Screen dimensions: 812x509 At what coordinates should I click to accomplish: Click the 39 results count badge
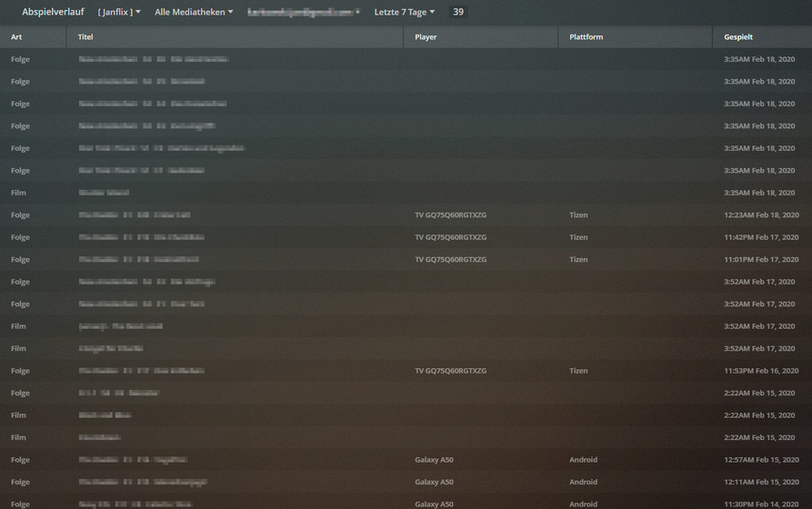(x=458, y=12)
